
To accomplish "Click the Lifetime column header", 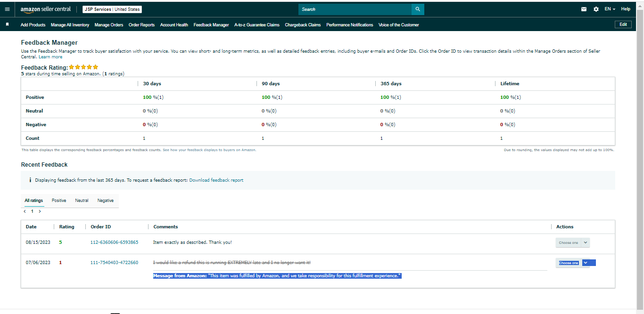I will coord(510,84).
